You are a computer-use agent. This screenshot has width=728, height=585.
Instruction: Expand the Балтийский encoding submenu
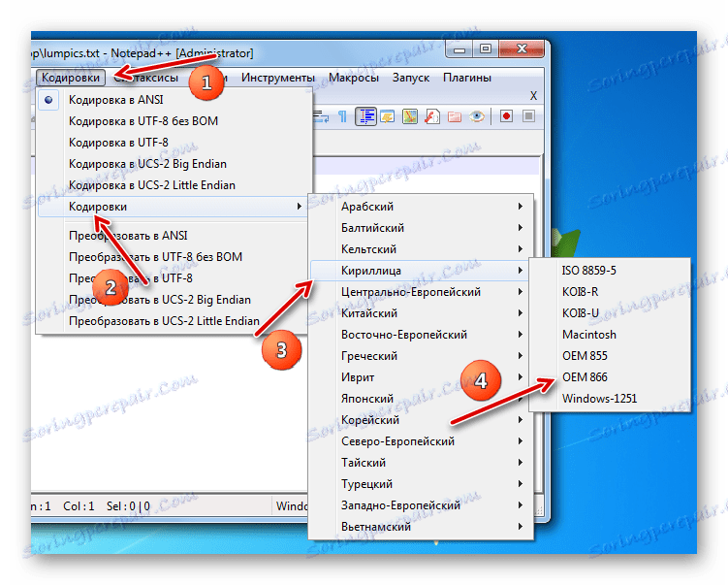pos(421,228)
